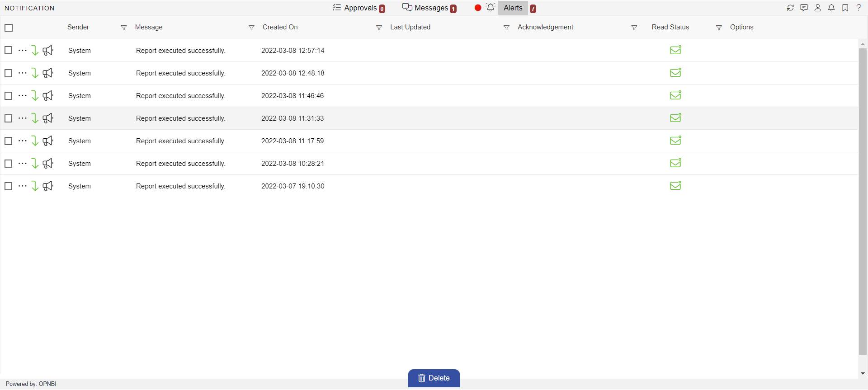Click read status envelope for 11:46:46 row
Screen dimensions: 868x390
(675, 95)
